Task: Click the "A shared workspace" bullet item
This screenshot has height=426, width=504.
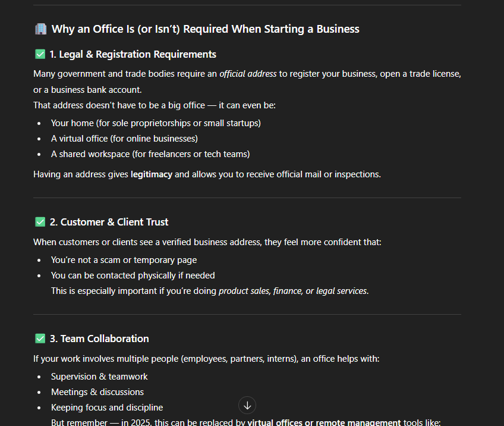Action: click(x=150, y=154)
